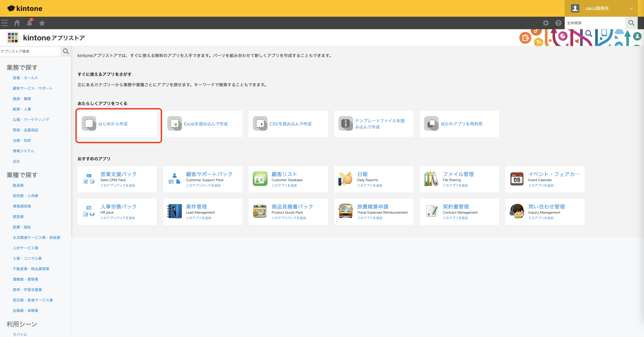Click the user avatar in header
Screen dimensions: 644x337
[575, 8]
